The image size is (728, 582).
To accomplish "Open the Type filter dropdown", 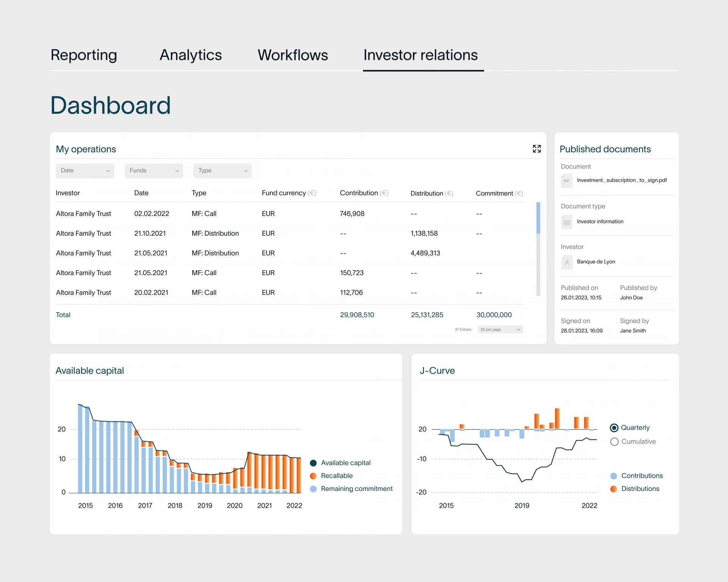I will (x=222, y=171).
